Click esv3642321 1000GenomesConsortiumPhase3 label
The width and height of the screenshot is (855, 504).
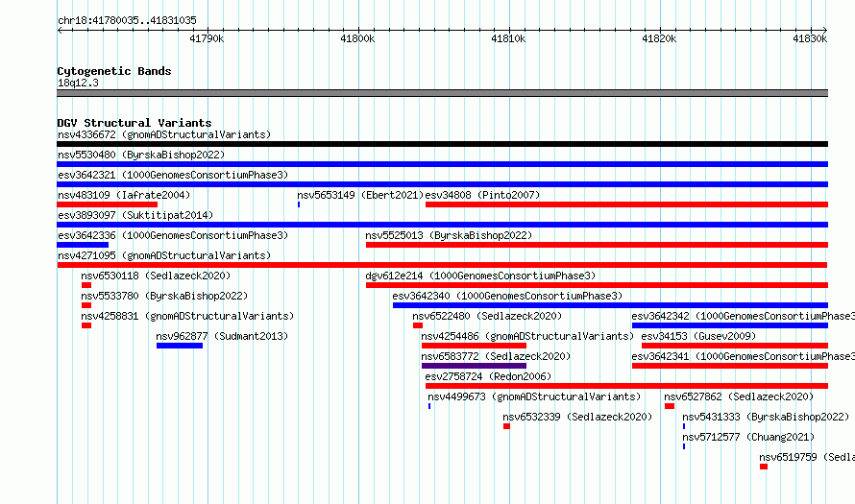[173, 175]
